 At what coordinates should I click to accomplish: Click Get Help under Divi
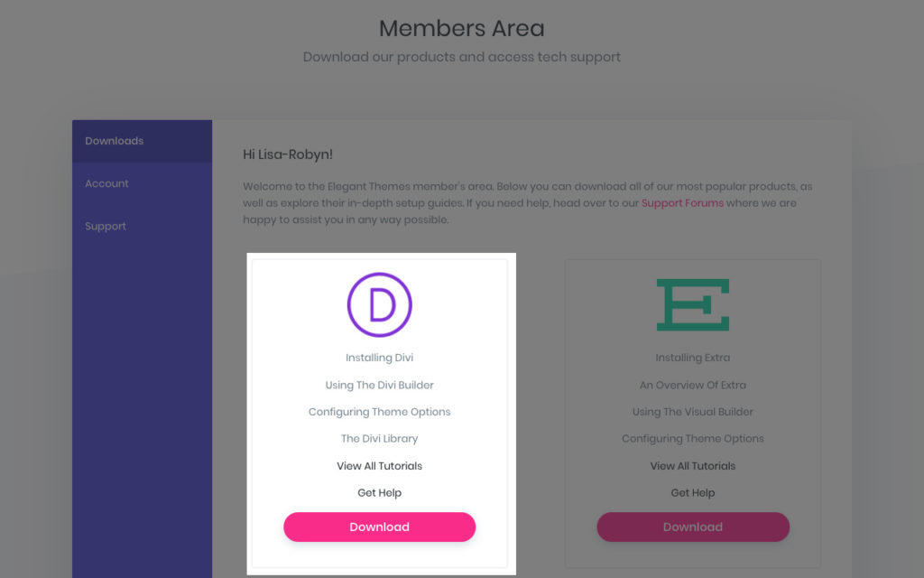[380, 492]
